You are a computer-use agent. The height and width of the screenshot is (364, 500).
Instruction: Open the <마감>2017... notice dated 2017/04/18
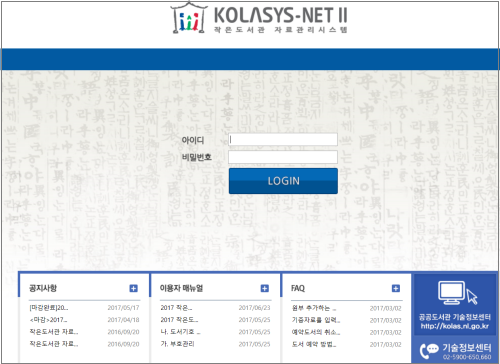pyautogui.click(x=48, y=320)
